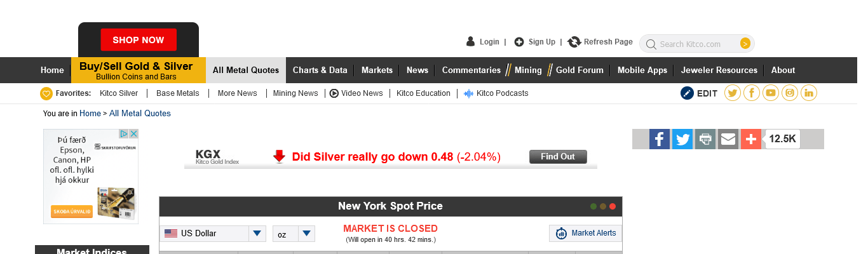Image resolution: width=868 pixels, height=254 pixels.
Task: Click the Refresh Page icon
Action: click(574, 42)
